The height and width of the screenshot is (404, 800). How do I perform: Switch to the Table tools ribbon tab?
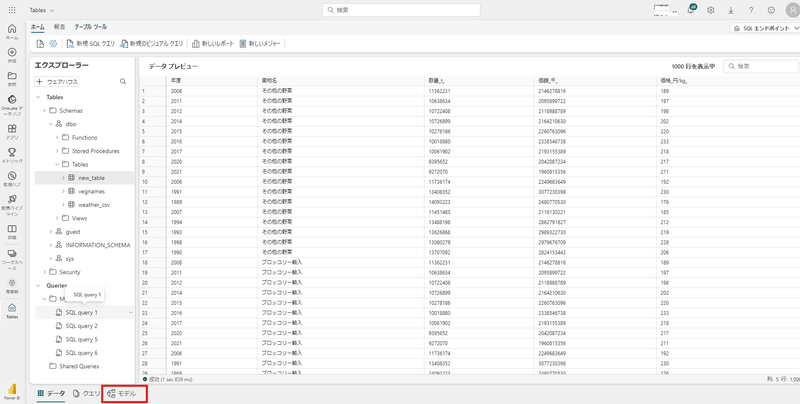point(91,27)
